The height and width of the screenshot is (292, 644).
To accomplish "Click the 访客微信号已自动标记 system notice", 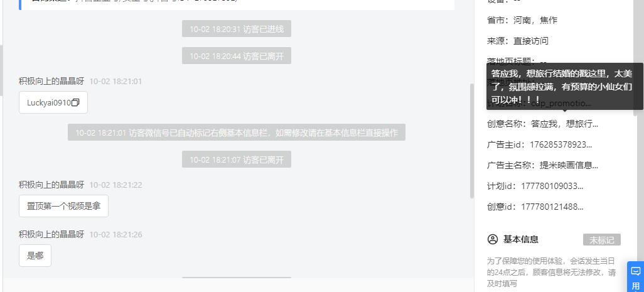I will click(x=237, y=132).
